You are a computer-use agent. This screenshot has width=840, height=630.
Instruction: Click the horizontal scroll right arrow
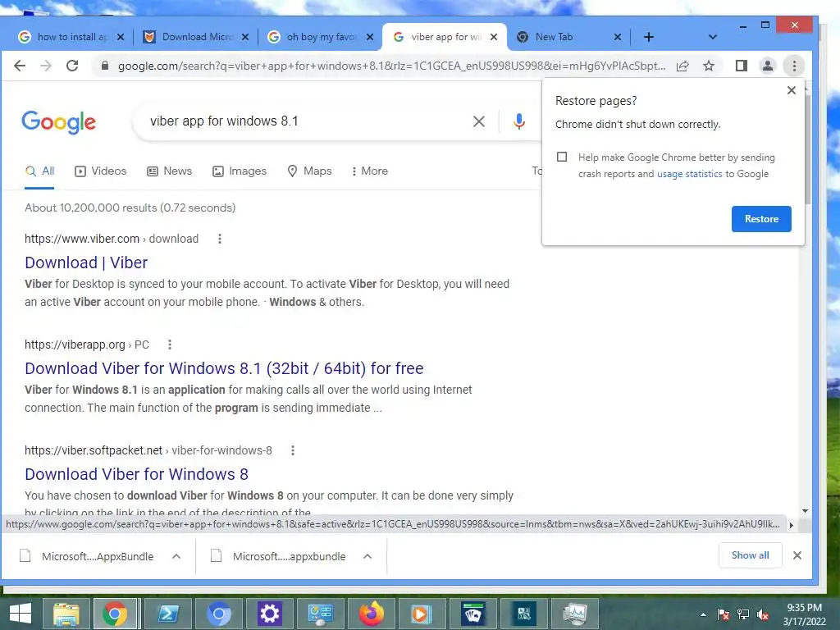pos(792,525)
